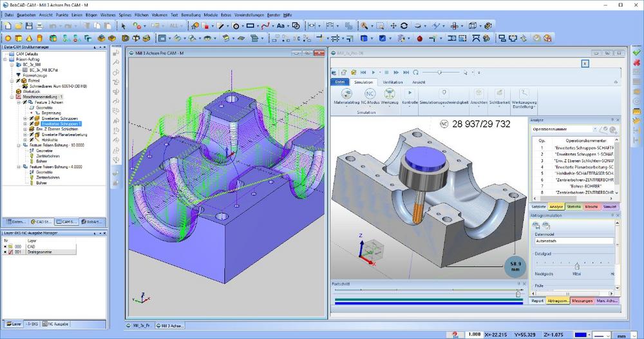
Task: Select Erw. Z Ebenen Schlichten tree item
Action: click(57, 129)
